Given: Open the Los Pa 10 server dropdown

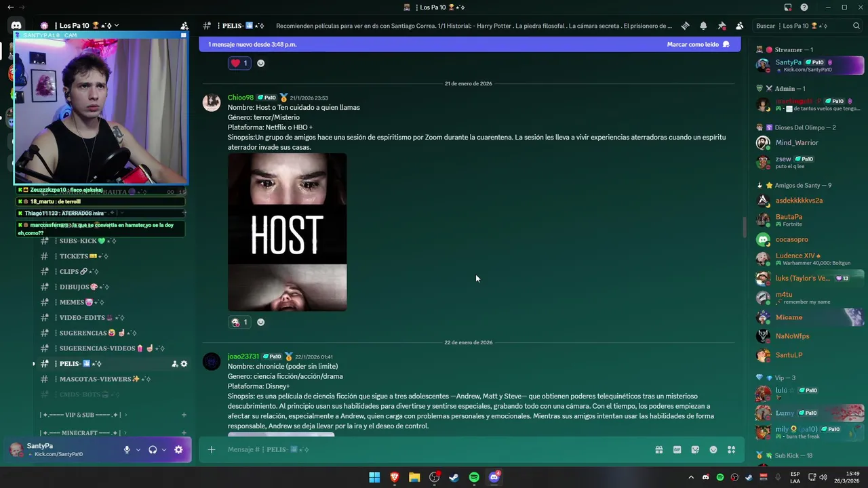Looking at the screenshot, I should pos(90,26).
